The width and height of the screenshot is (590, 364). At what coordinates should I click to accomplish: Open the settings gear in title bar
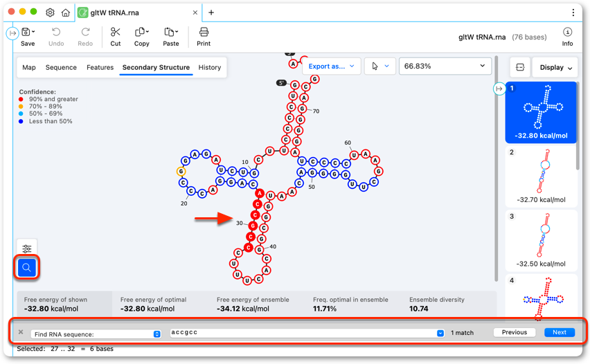[x=50, y=12]
